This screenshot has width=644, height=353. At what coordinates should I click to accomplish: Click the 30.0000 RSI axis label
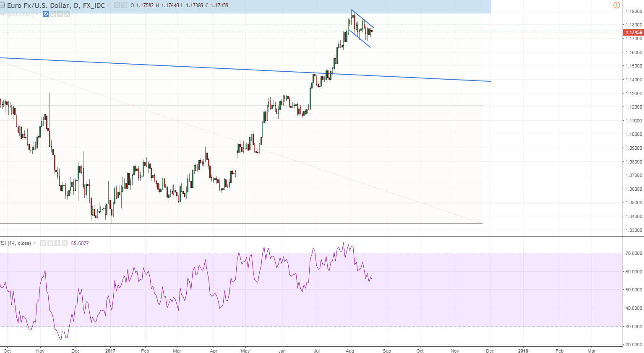(634, 327)
